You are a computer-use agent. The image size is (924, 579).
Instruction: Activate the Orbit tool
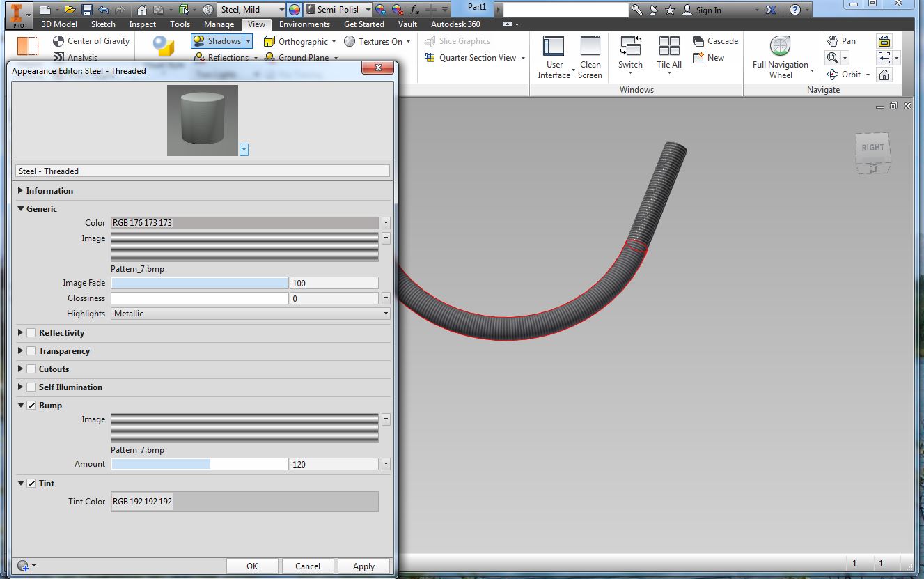point(845,75)
